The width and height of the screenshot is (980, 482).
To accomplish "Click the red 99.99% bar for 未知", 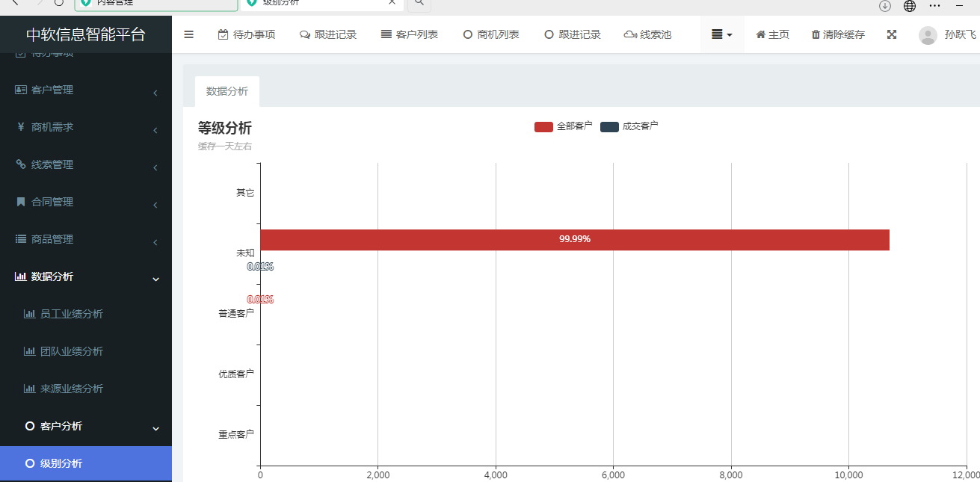I will pyautogui.click(x=574, y=240).
